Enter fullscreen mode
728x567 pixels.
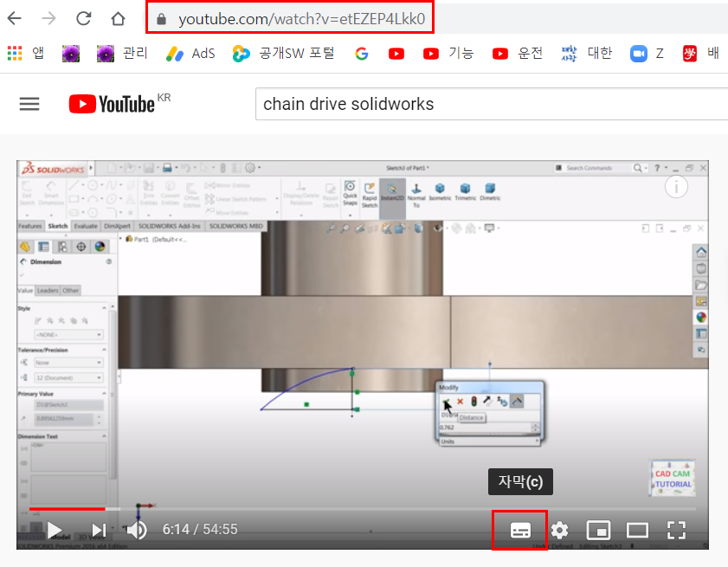tap(676, 530)
